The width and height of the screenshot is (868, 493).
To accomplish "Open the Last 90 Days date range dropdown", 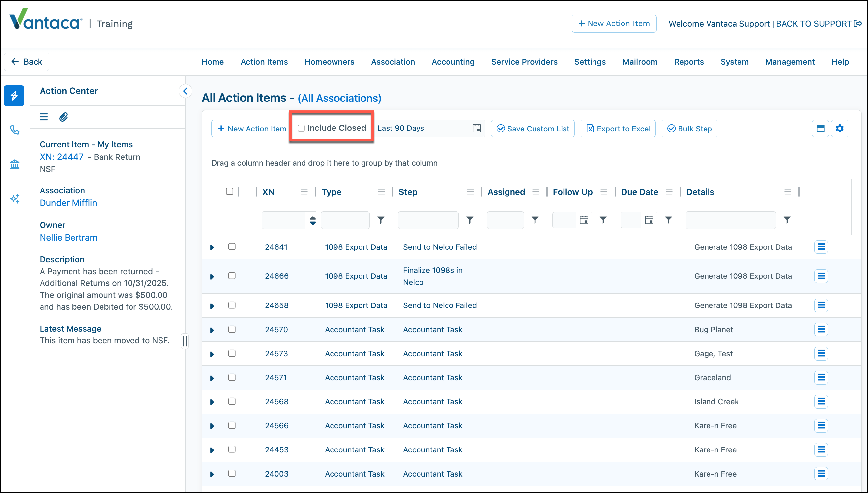I will pyautogui.click(x=429, y=128).
